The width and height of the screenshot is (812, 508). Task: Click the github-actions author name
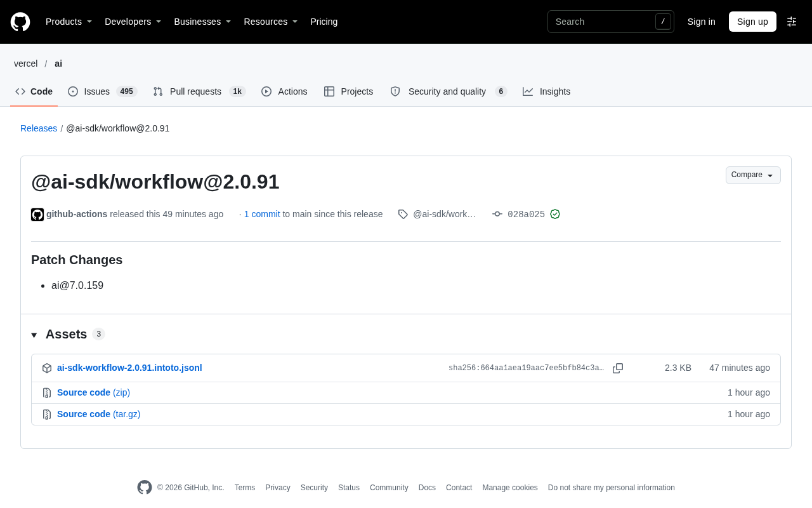tap(77, 214)
